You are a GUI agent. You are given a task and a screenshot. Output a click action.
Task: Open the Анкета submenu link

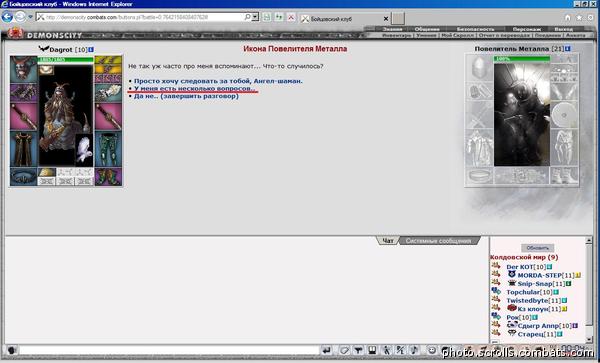click(576, 35)
